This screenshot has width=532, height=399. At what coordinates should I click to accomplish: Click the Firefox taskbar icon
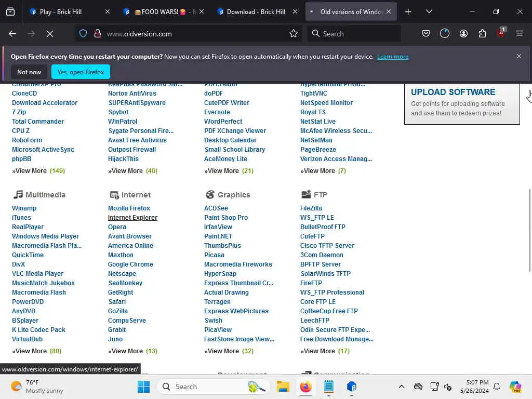coord(305,387)
